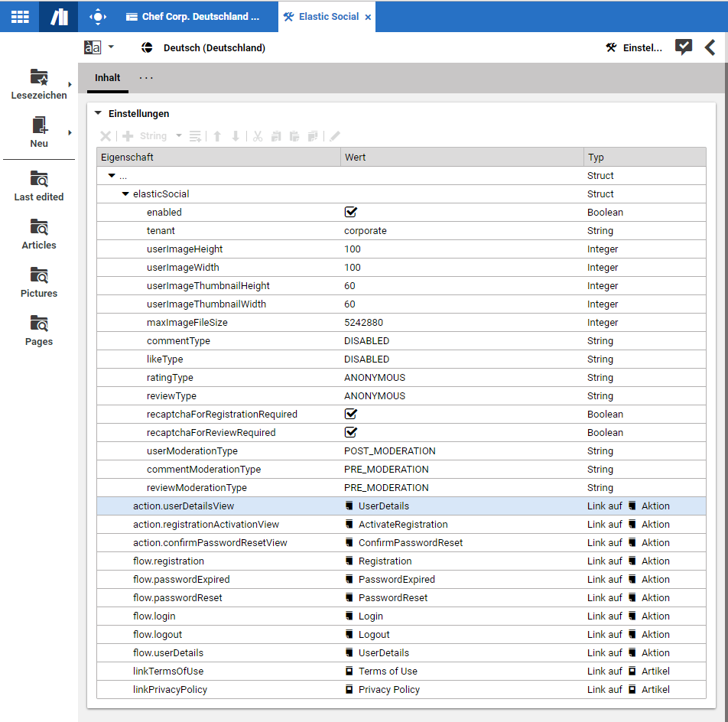The height and width of the screenshot is (722, 728).
Task: Open the apps grid menu
Action: pyautogui.click(x=19, y=16)
